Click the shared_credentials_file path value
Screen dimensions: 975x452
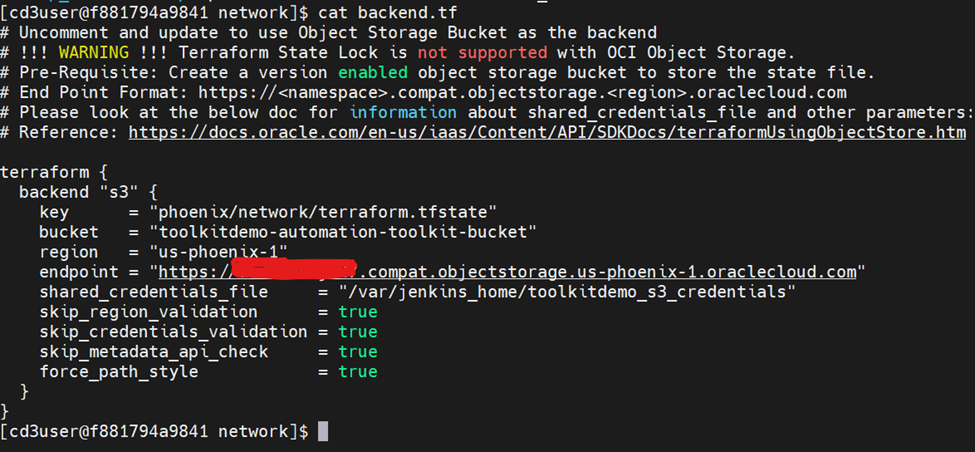coord(556,291)
